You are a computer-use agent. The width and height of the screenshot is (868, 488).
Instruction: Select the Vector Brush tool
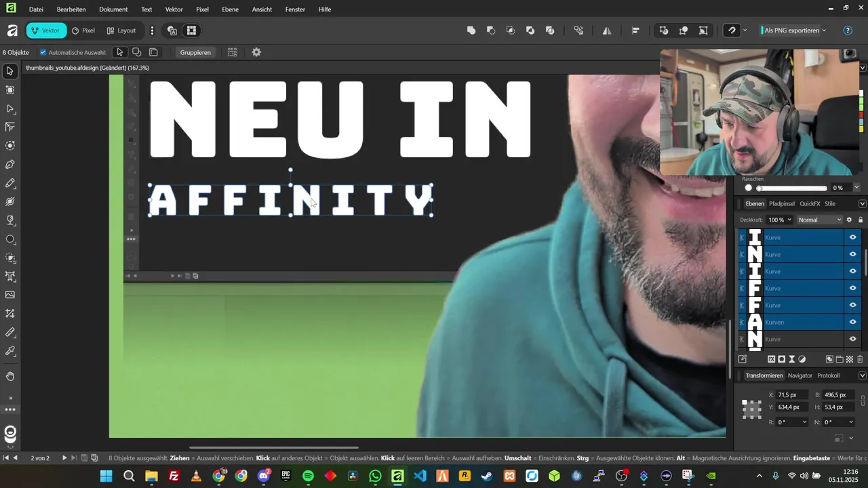tap(10, 201)
